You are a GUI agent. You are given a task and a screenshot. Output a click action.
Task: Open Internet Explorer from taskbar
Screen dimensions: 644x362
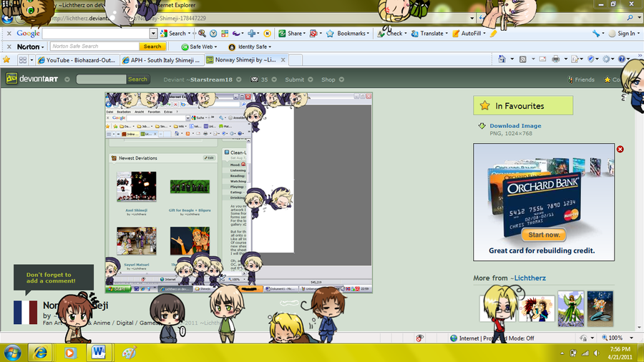(40, 353)
